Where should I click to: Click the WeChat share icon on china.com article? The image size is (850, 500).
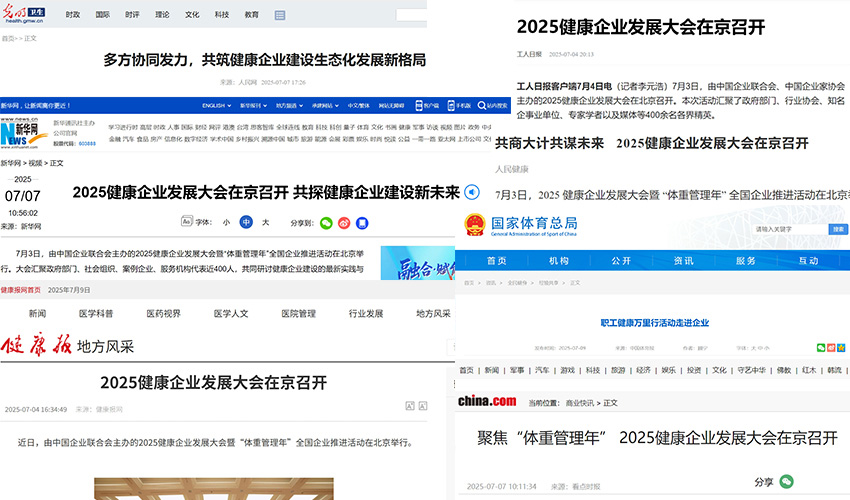786,482
